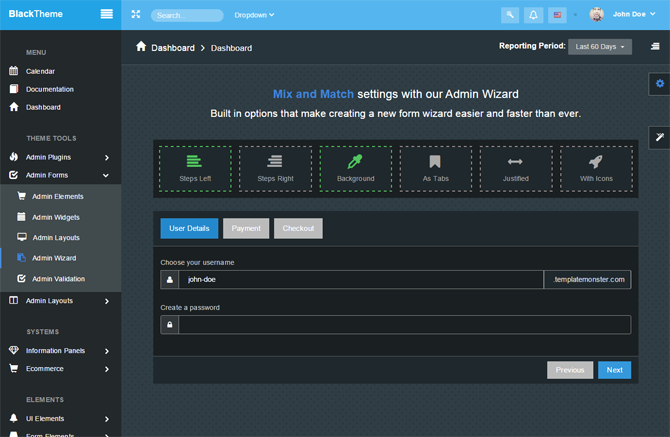Click the monitor icon of the indented Admin Layouts
The image size is (670, 437).
[x=21, y=237]
